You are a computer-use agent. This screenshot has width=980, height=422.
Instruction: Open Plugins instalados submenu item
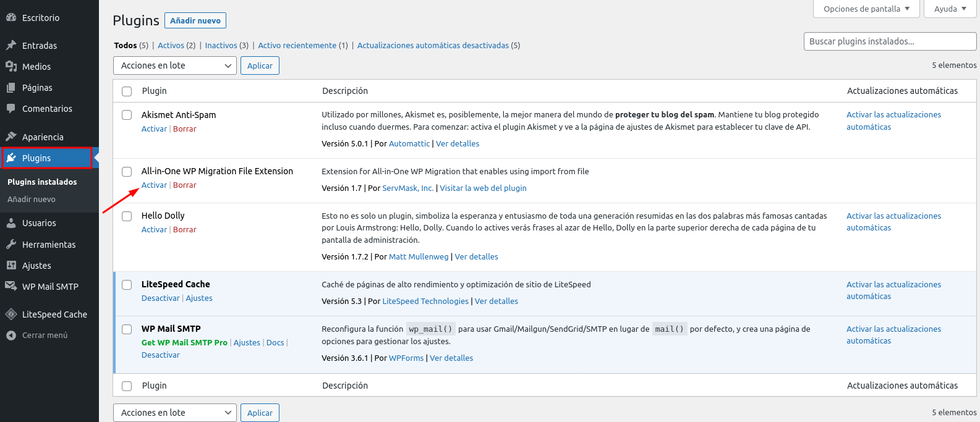(x=42, y=182)
